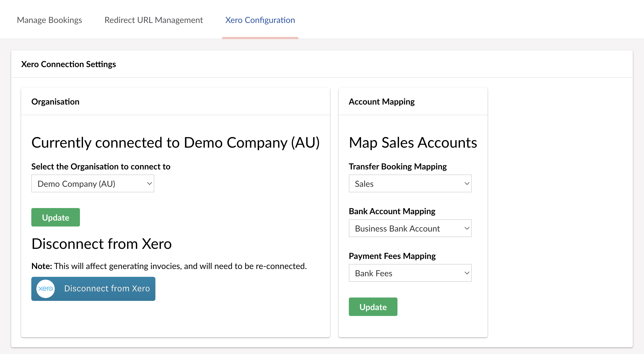Click chevron arrow on Sales dropdown
Image resolution: width=644 pixels, height=354 pixels.
point(467,184)
